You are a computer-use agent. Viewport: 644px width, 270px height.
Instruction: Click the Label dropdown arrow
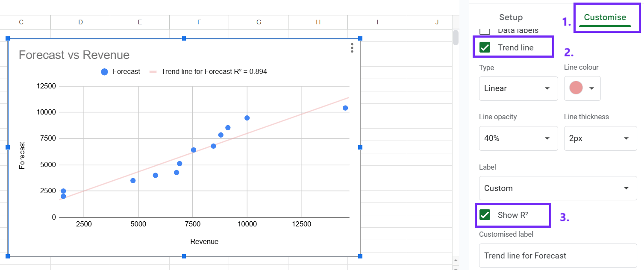pos(626,188)
